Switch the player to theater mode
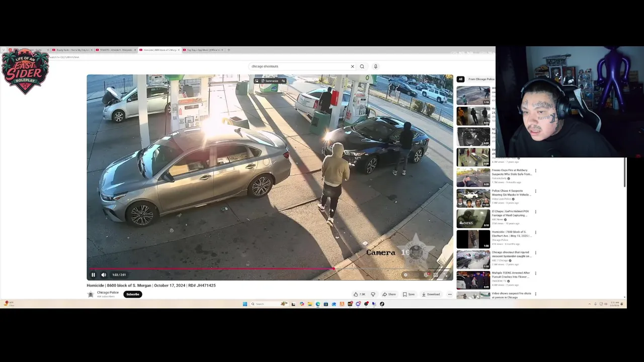Screen dimensions: 644x362 click(436, 275)
